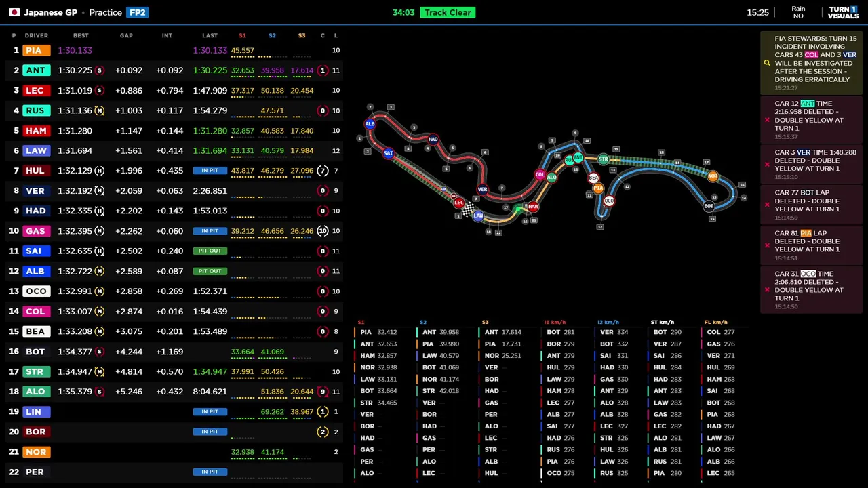Click the GAP column header
This screenshot has width=868, height=488.
coord(126,35)
